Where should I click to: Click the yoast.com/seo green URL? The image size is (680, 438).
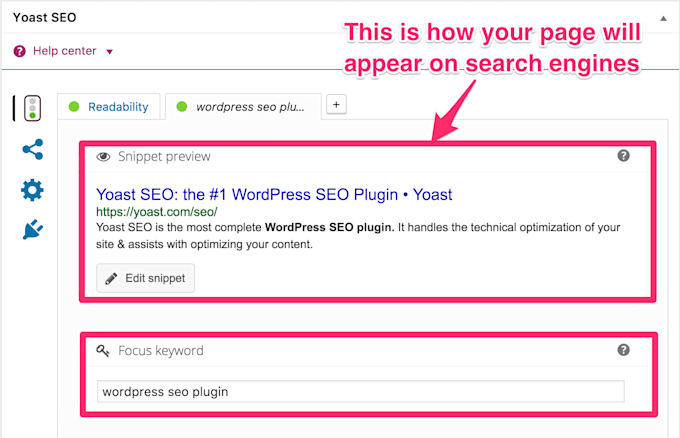pos(156,212)
